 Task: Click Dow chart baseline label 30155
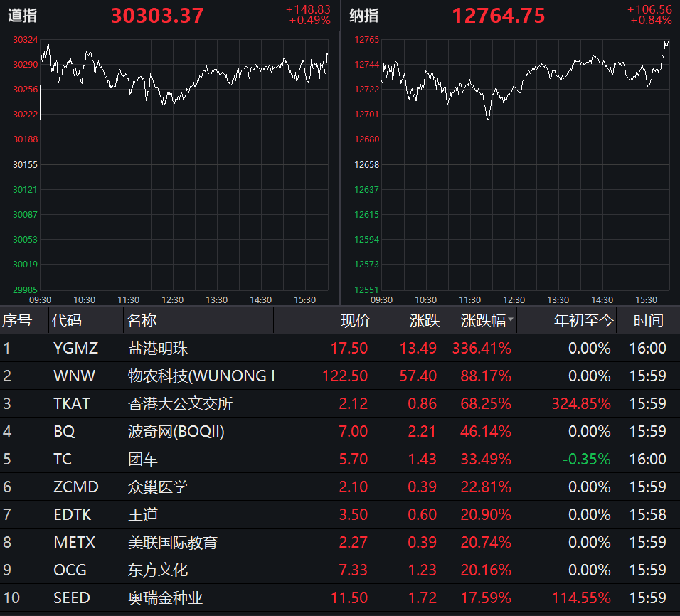tap(25, 165)
